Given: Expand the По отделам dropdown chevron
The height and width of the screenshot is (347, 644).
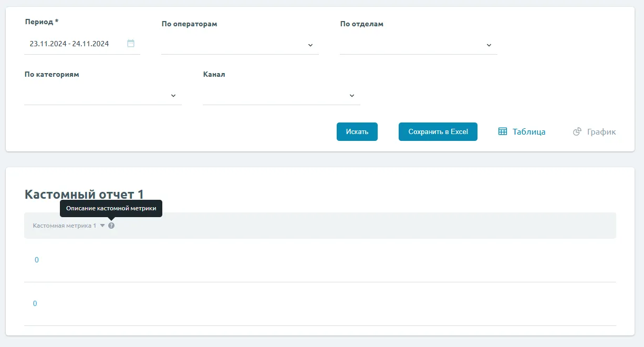Looking at the screenshot, I should tap(489, 45).
